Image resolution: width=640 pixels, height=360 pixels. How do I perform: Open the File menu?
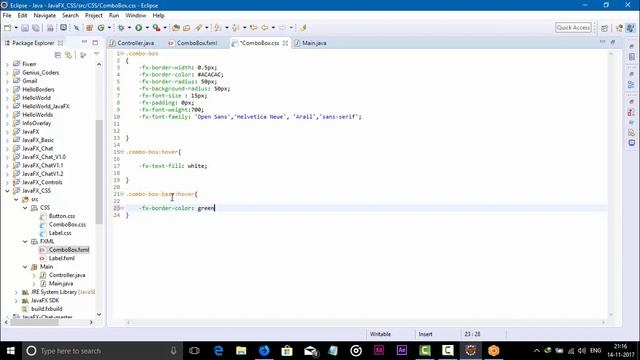(7, 15)
